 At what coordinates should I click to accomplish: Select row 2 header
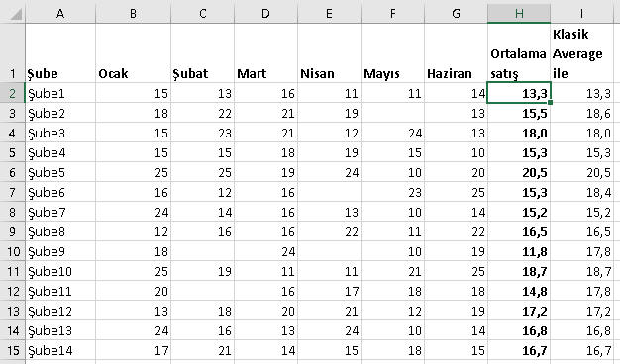click(x=12, y=93)
